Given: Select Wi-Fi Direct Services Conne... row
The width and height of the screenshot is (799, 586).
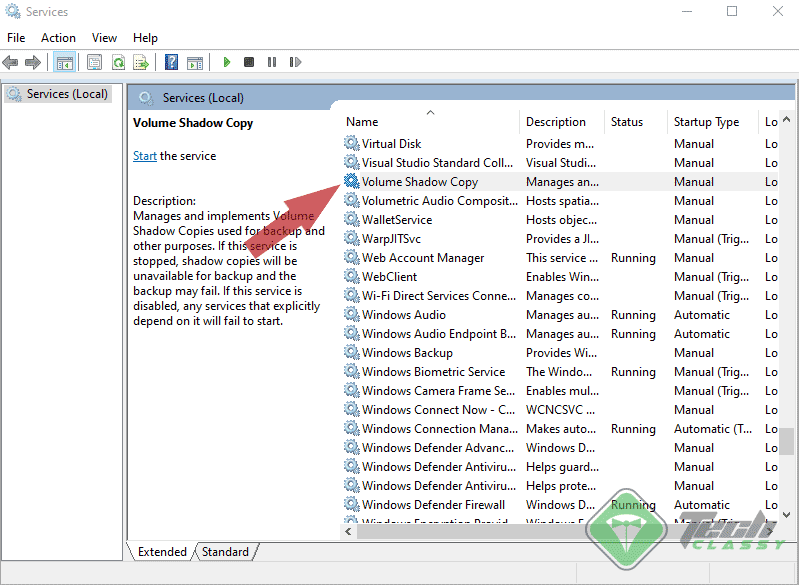Looking at the screenshot, I should [560, 296].
